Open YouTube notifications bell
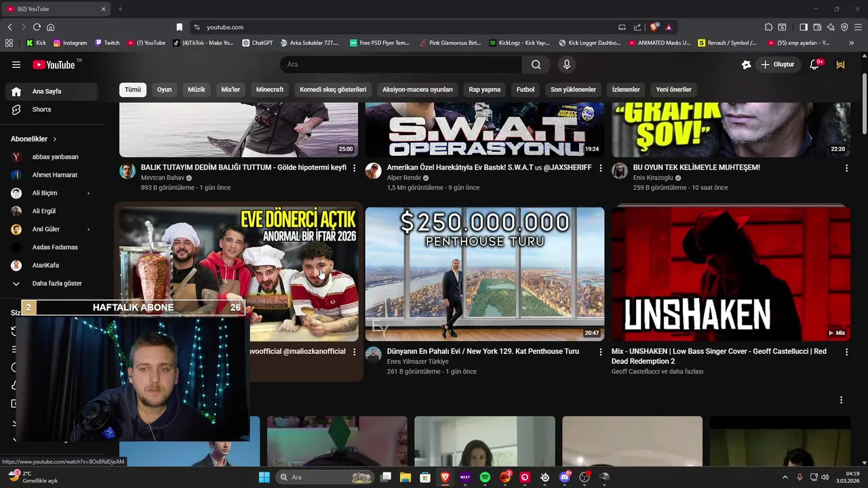Image resolution: width=868 pixels, height=488 pixels. point(815,64)
